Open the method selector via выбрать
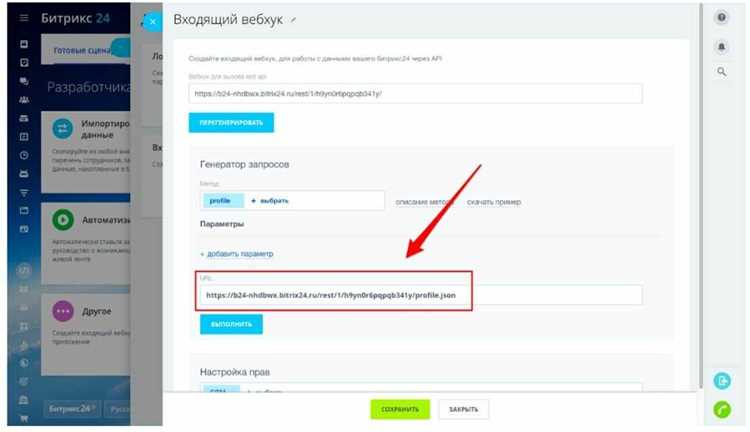 click(270, 201)
